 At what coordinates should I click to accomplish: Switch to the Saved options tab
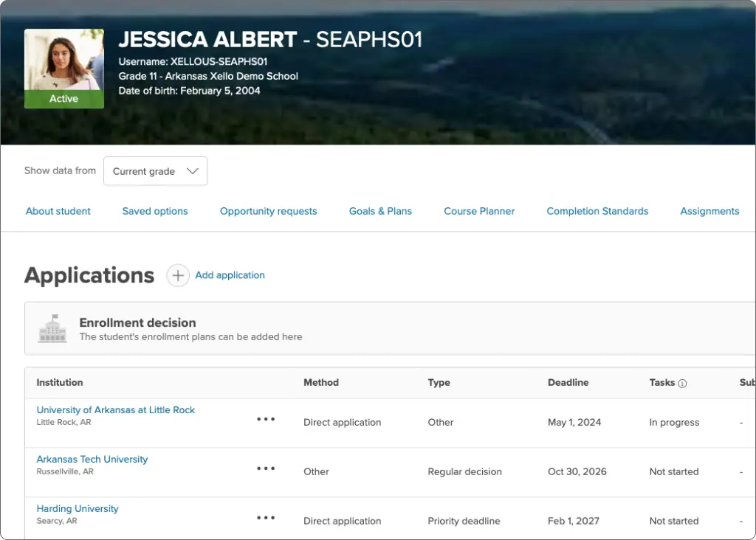[155, 211]
